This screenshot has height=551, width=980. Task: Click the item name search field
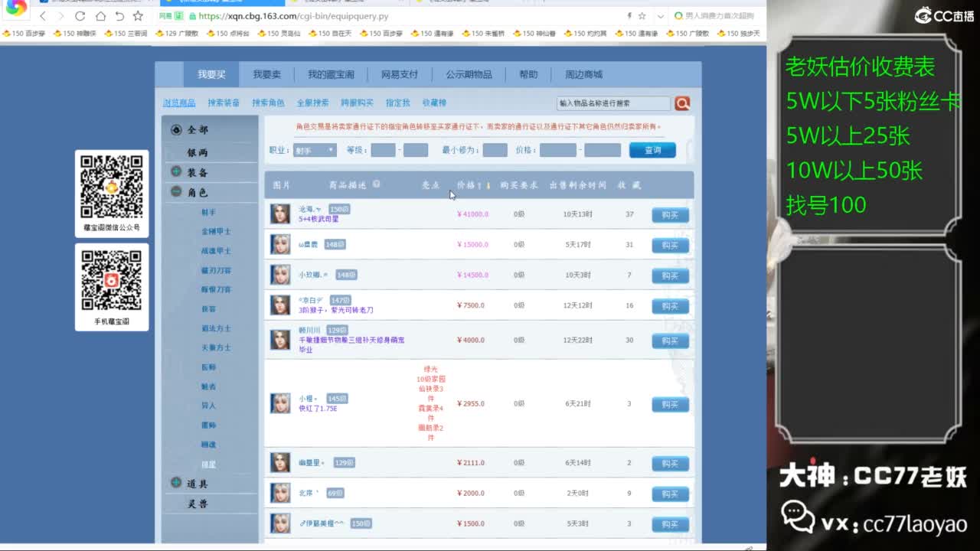click(x=613, y=103)
